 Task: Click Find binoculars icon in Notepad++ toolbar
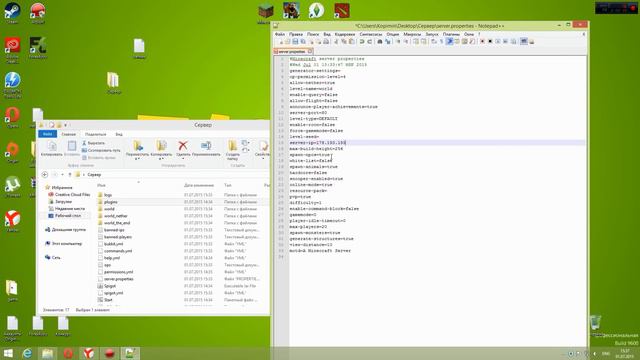pos(380,42)
